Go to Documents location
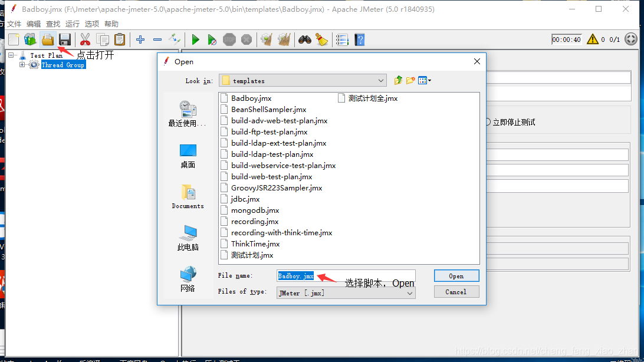 (188, 197)
